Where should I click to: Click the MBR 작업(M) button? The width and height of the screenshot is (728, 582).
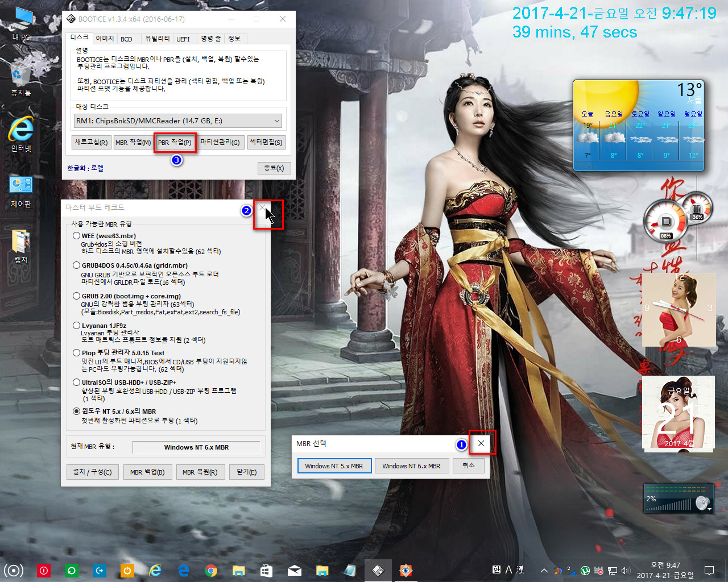click(133, 142)
